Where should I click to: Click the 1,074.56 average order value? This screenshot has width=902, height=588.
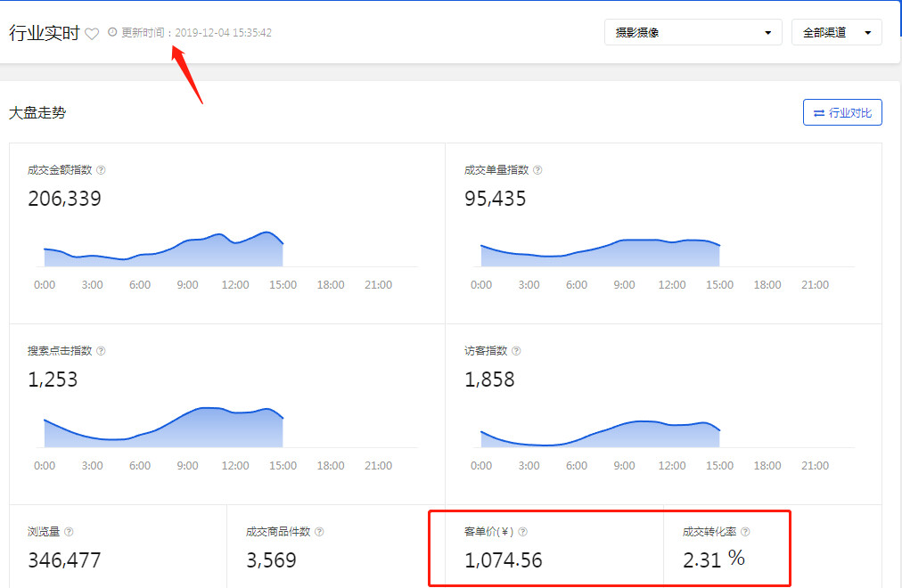504,560
